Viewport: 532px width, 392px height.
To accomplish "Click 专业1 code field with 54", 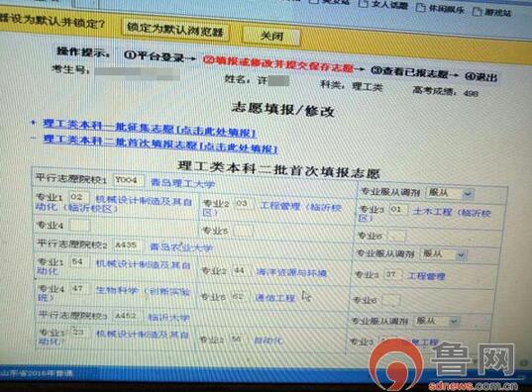I will tap(79, 262).
